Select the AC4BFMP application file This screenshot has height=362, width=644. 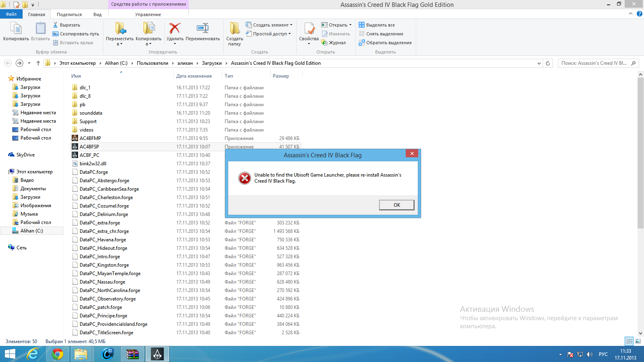tap(90, 138)
